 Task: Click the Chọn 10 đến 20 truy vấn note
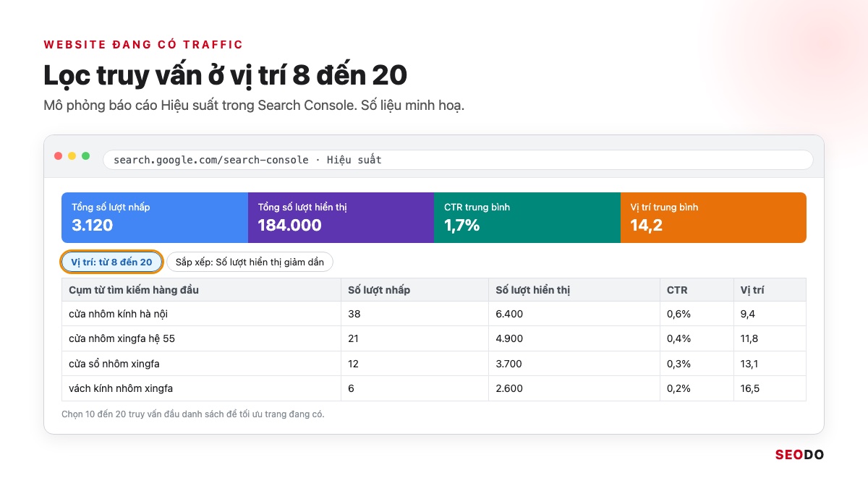coord(194,414)
